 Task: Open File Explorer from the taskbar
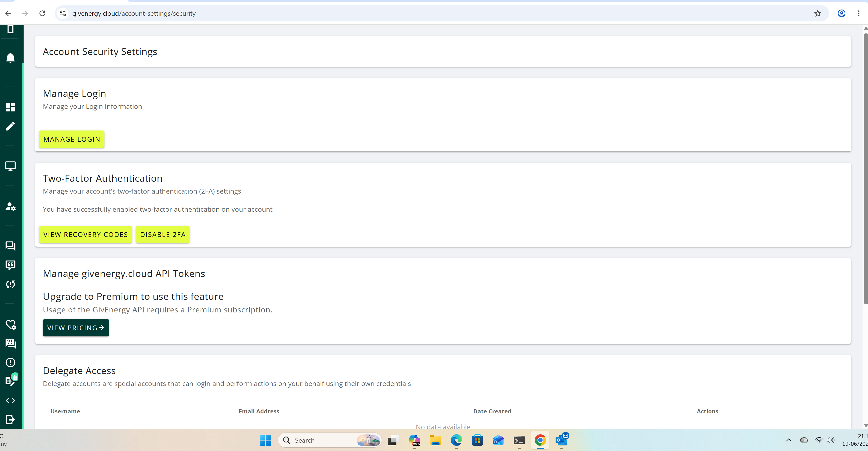click(435, 440)
